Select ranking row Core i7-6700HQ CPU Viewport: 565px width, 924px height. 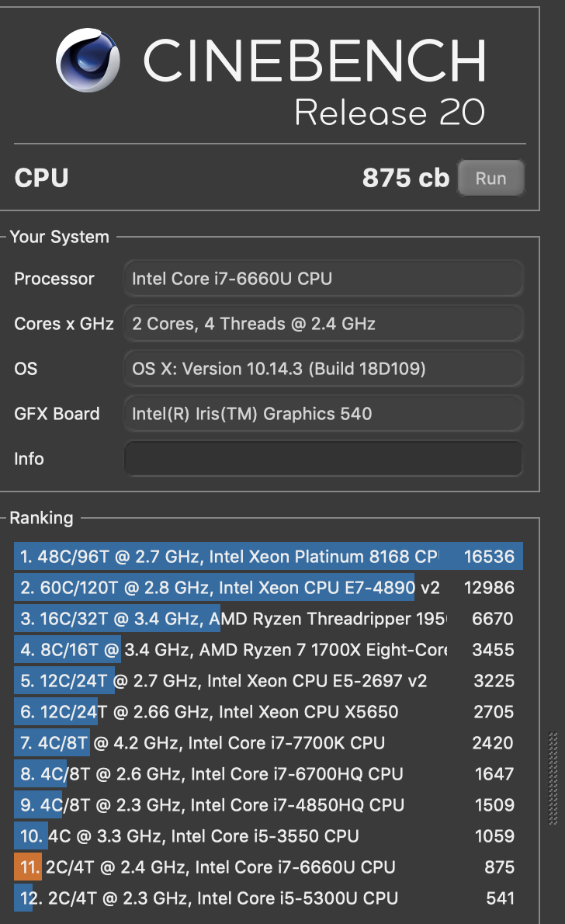pos(268,773)
